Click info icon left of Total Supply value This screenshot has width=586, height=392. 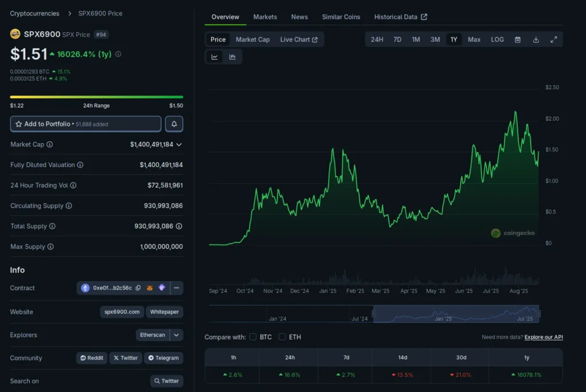[52, 226]
